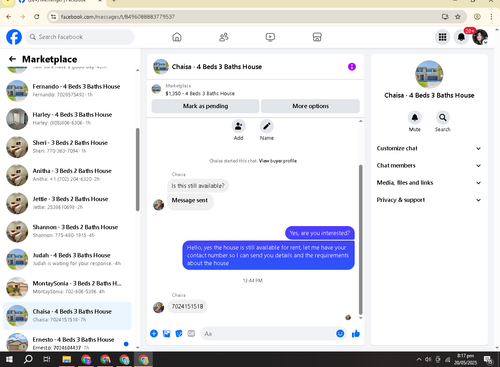The height and width of the screenshot is (367, 500).
Task: Reload the page in browser toolbar
Action: (x=37, y=17)
